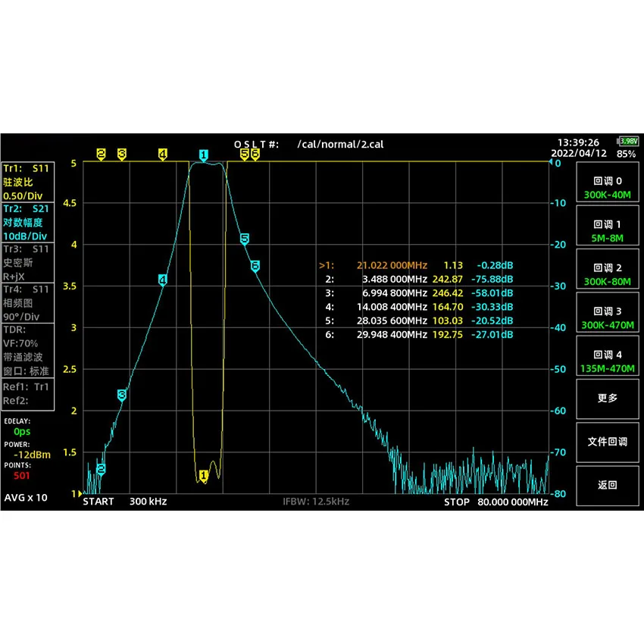Viewport: 644px width, 644px height.
Task: Recall preset 1 5M-8M
Action: click(608, 226)
